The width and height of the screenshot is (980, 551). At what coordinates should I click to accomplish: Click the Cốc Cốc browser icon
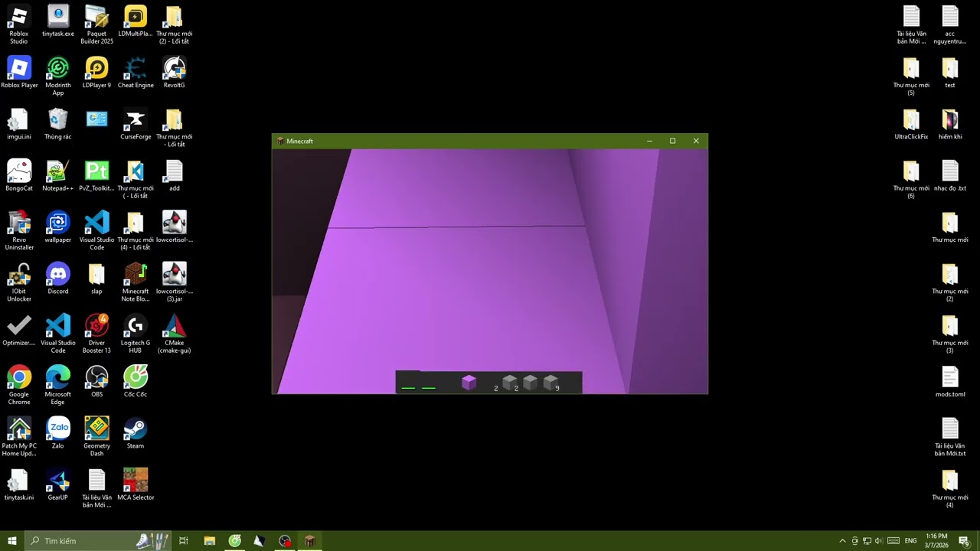point(136,381)
